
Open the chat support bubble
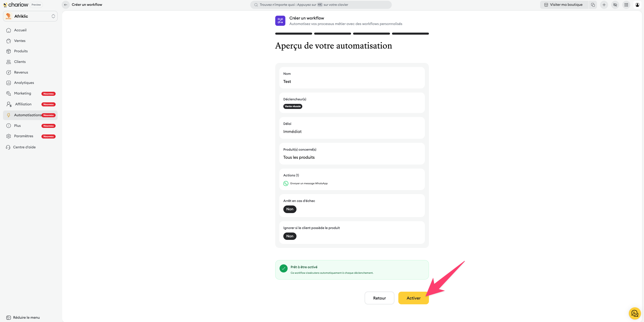click(x=635, y=313)
